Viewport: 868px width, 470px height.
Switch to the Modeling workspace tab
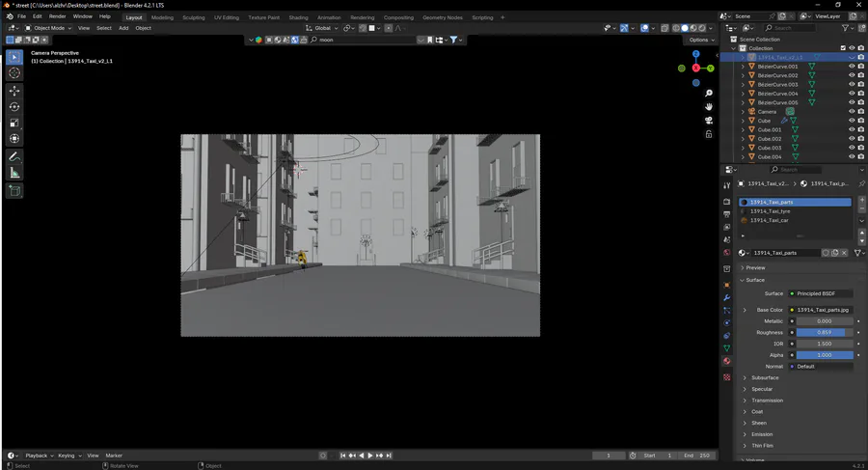click(162, 17)
